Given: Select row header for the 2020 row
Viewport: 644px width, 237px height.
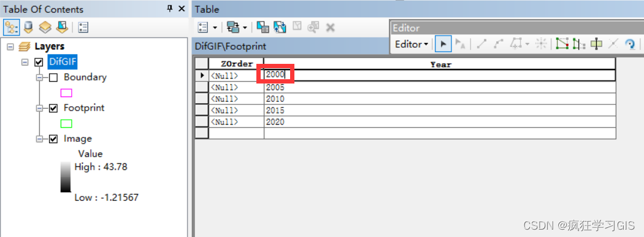Looking at the screenshot, I should pyautogui.click(x=202, y=122).
